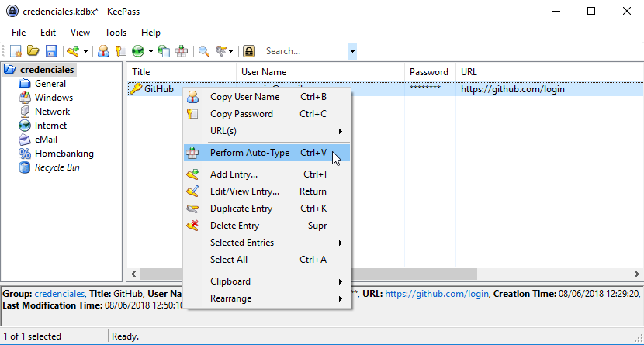Choose Perform Auto-Type in context menu
644x345 pixels.
pos(267,153)
